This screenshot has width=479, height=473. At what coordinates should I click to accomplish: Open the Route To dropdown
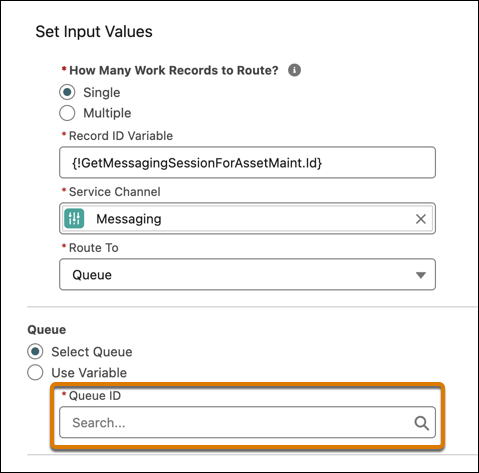(247, 275)
